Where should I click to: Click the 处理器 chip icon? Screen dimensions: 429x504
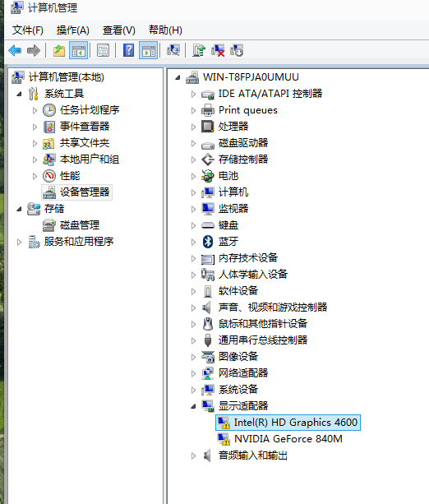pyautogui.click(x=208, y=127)
